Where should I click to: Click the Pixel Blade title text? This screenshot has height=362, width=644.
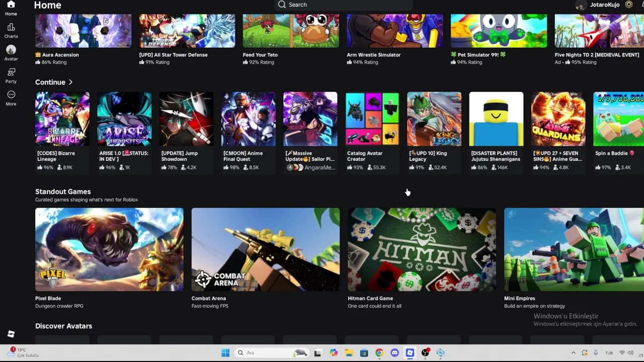(48, 298)
